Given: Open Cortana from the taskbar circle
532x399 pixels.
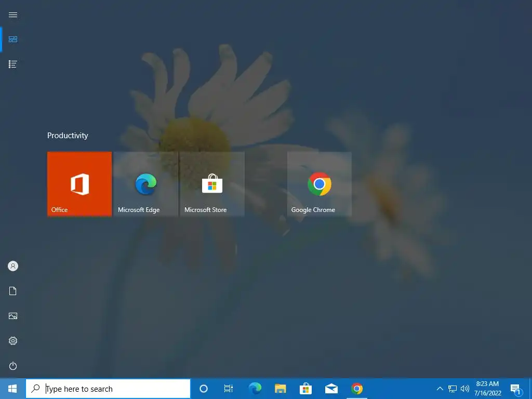Looking at the screenshot, I should coord(204,389).
